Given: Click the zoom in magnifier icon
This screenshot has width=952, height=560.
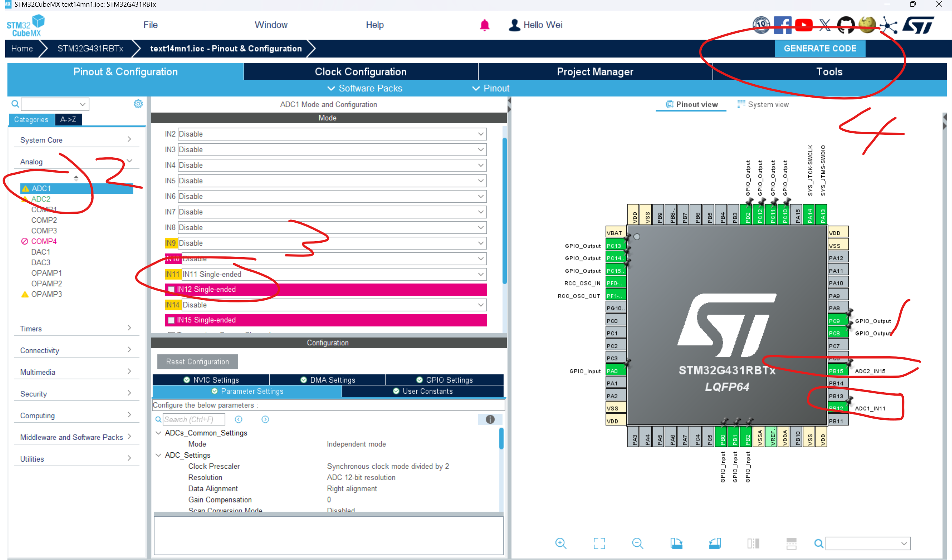Looking at the screenshot, I should point(561,543).
